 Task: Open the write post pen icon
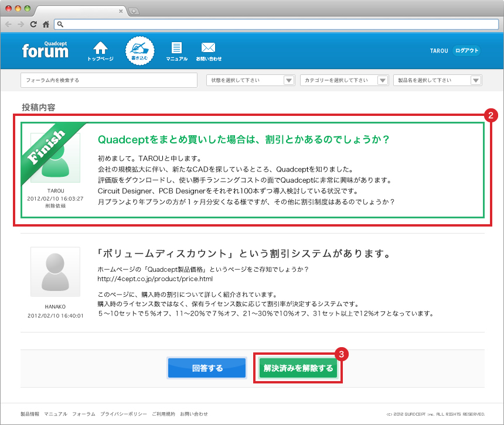click(139, 50)
